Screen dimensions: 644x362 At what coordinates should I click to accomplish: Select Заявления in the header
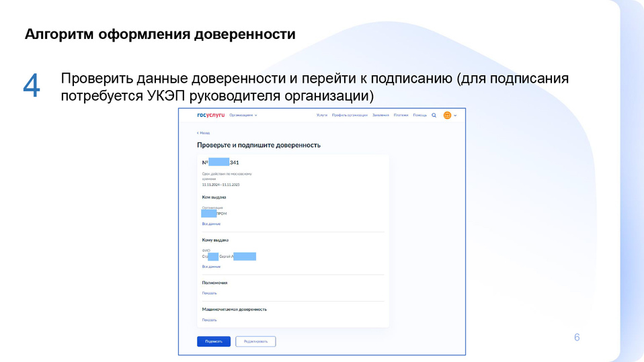[x=380, y=116]
